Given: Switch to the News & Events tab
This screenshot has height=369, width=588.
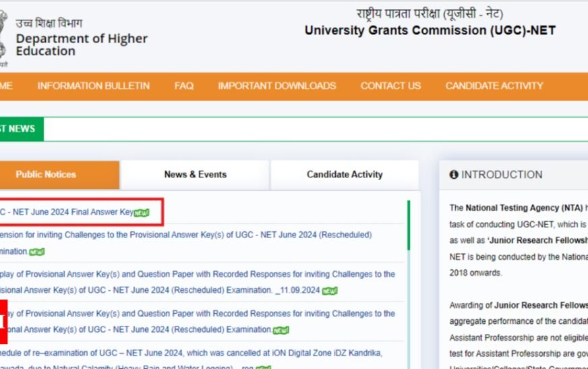Looking at the screenshot, I should 195,175.
